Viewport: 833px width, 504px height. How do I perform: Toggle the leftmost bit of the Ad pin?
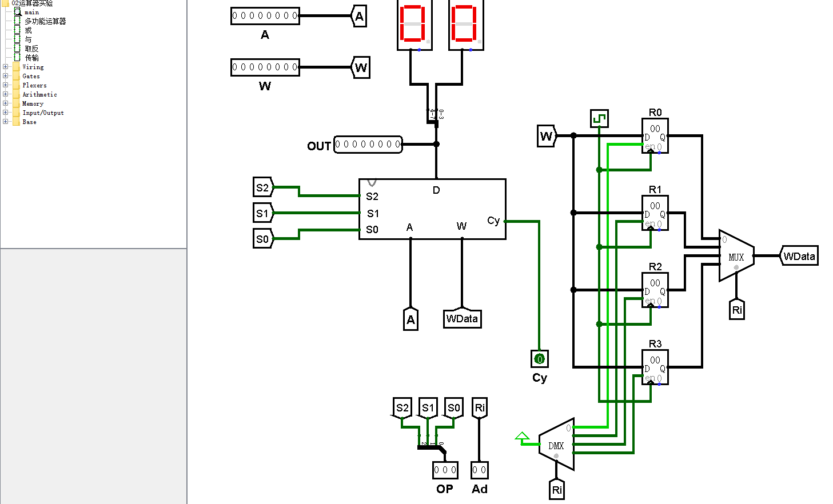coord(475,470)
